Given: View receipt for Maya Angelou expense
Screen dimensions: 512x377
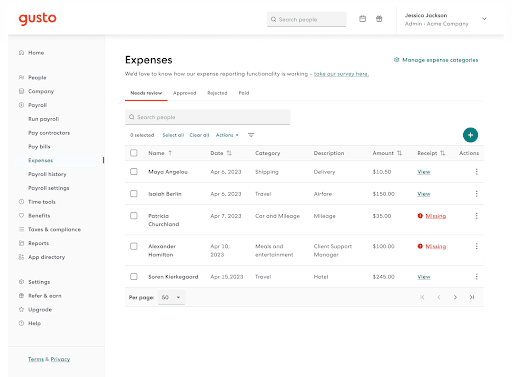Looking at the screenshot, I should [424, 172].
